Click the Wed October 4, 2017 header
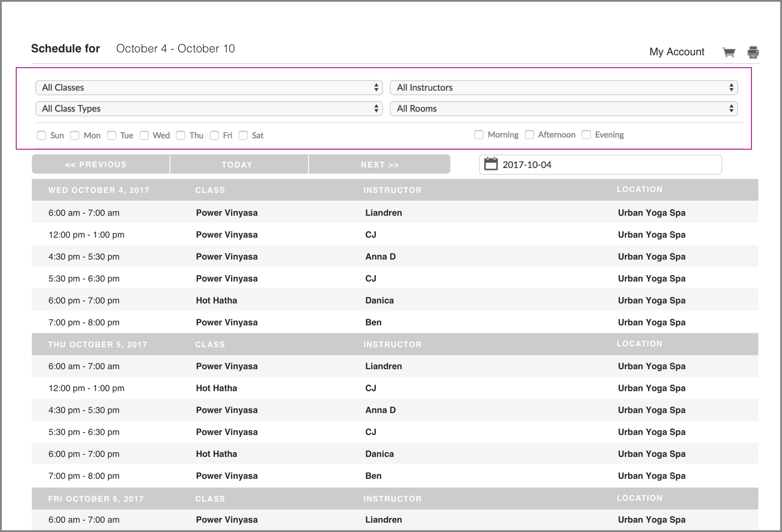 click(x=99, y=190)
